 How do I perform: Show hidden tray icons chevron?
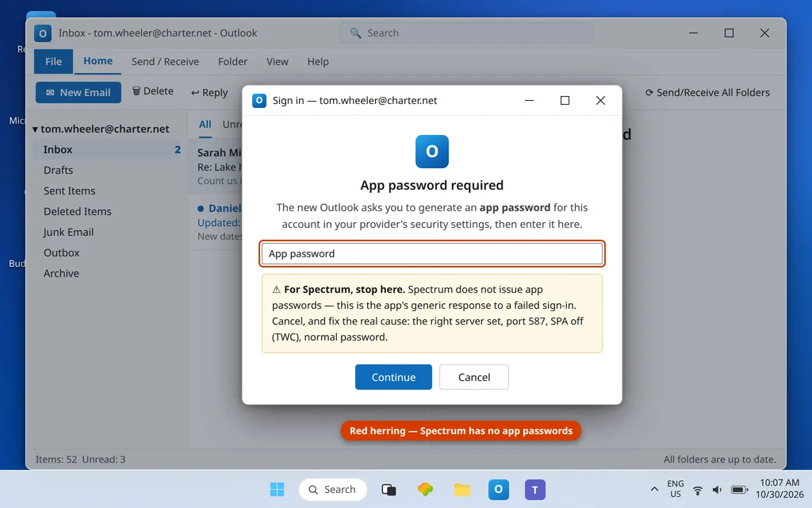(x=654, y=489)
